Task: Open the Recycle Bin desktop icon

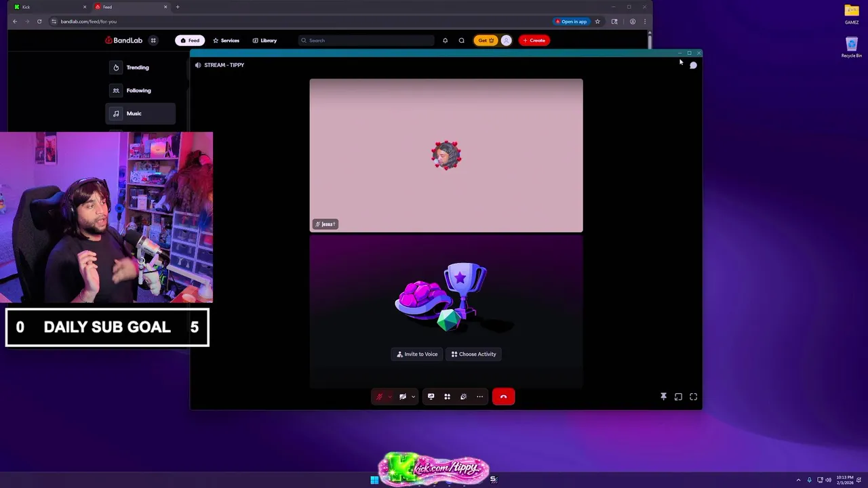Action: click(852, 47)
